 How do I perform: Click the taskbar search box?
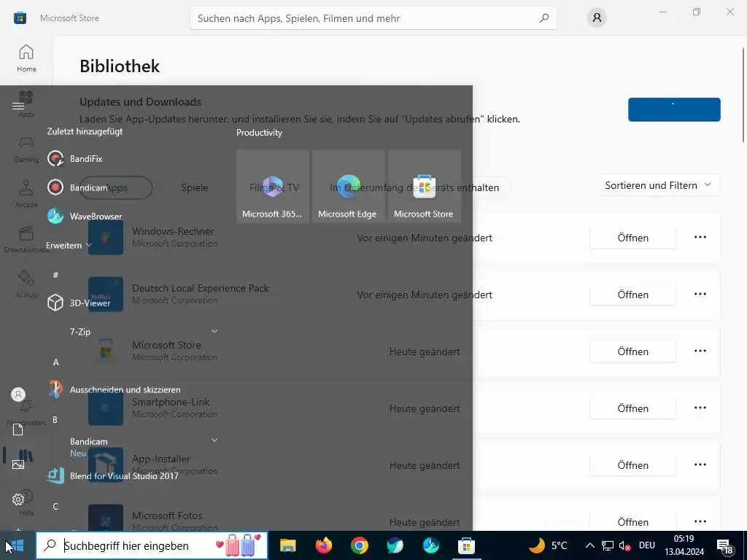pyautogui.click(x=152, y=545)
